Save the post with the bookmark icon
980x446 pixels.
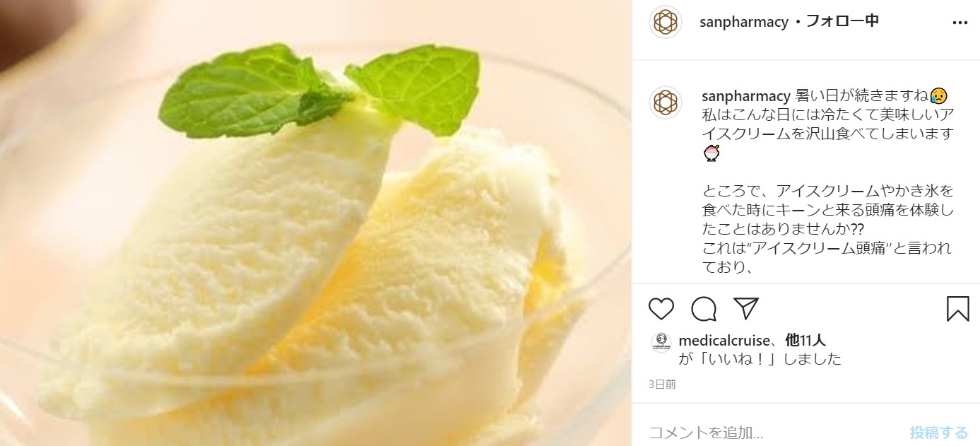957,309
